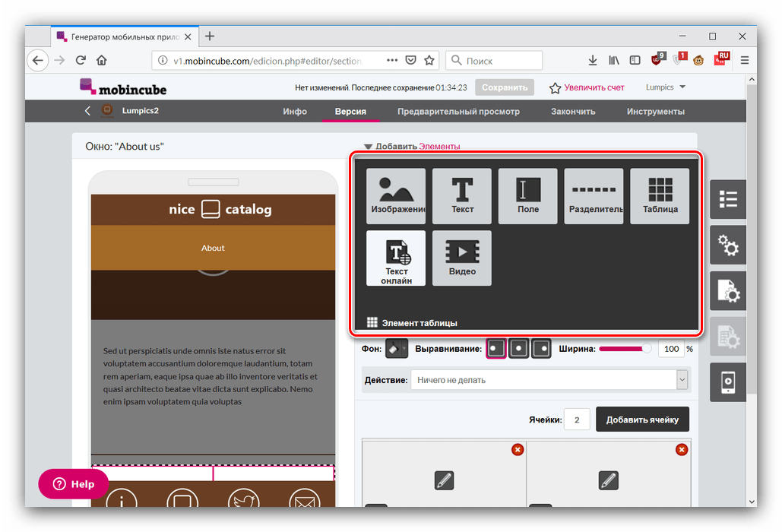This screenshot has width=782, height=532.
Task: Click the mobincube logo
Action: point(123,87)
